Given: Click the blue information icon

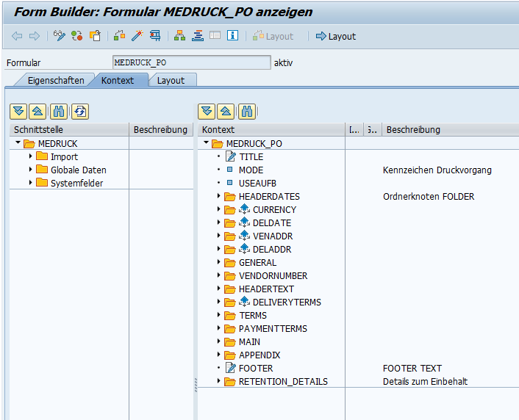Looking at the screenshot, I should [232, 36].
